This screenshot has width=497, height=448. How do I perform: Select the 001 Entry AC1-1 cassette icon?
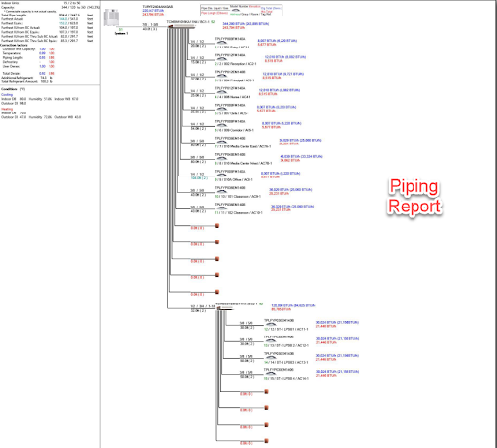point(221,43)
